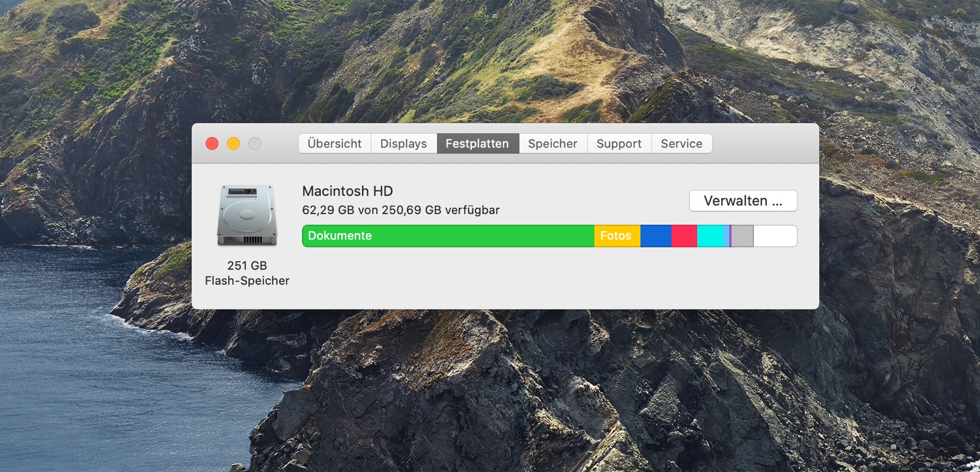The width and height of the screenshot is (980, 472).
Task: Click the yellow Fotos storage segment
Action: click(x=617, y=236)
